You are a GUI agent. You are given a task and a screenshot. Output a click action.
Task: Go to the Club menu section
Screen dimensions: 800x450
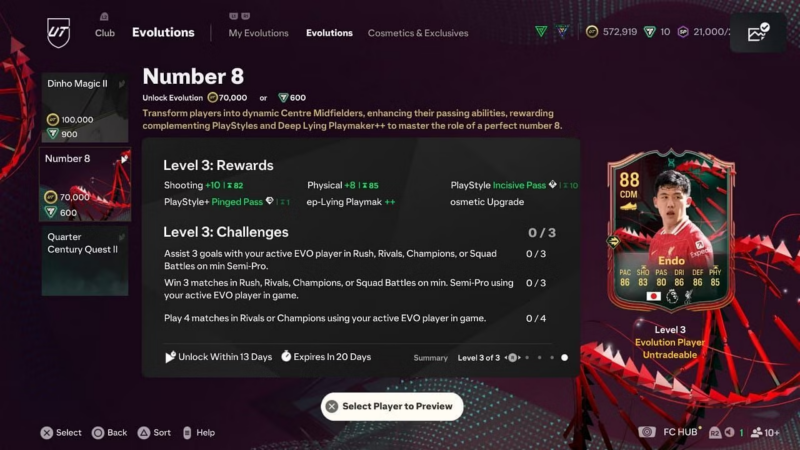[105, 33]
